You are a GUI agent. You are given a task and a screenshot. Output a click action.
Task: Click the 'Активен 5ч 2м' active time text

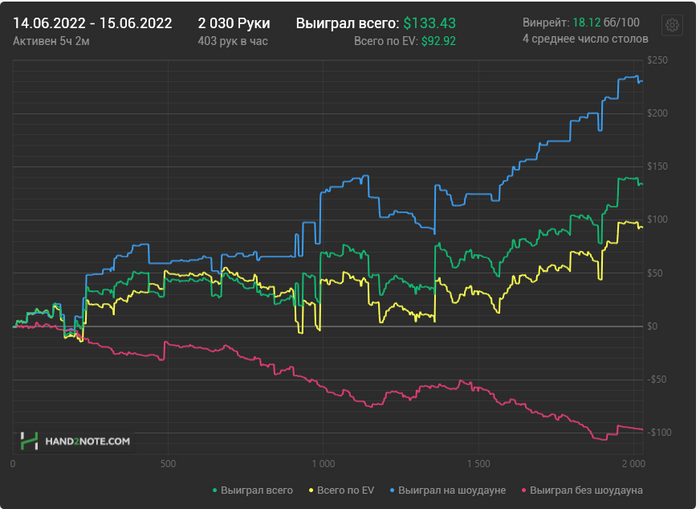pos(51,41)
